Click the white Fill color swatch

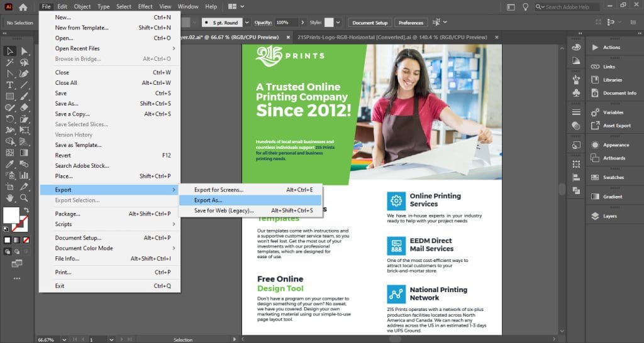(x=11, y=215)
